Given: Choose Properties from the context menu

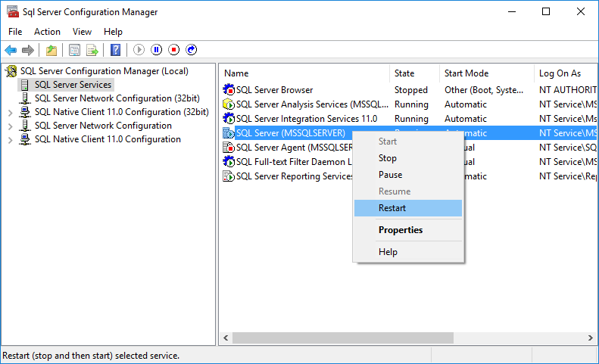Looking at the screenshot, I should (408, 230).
